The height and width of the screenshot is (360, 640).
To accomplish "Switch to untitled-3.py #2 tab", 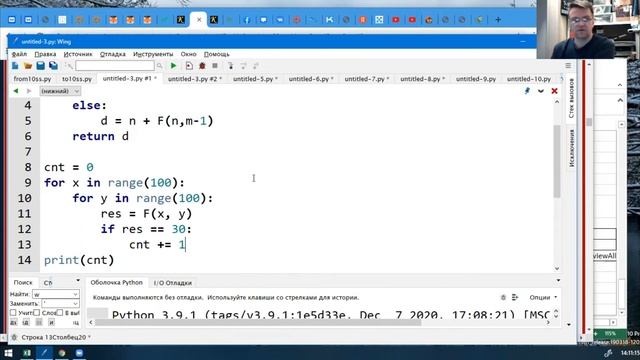I will (195, 79).
